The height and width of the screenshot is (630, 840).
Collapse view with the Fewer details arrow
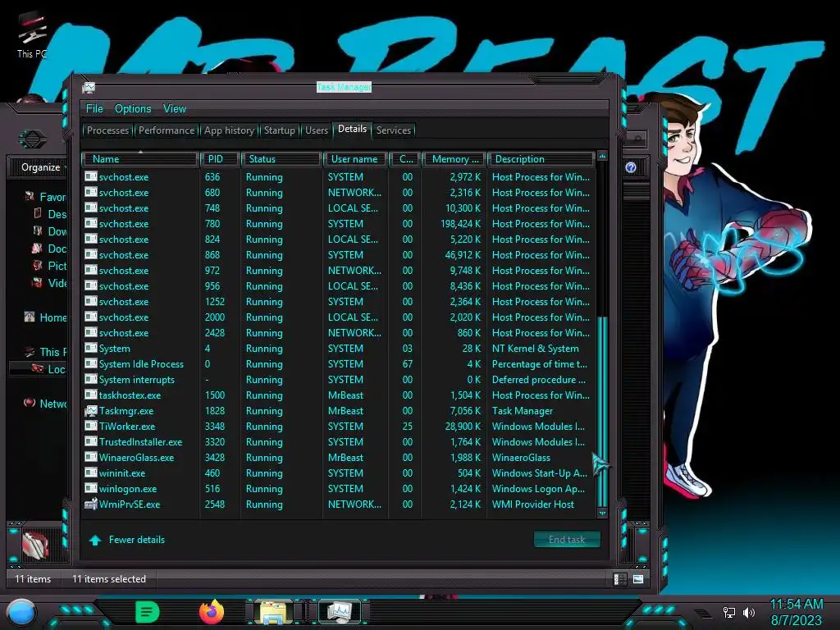pyautogui.click(x=95, y=540)
